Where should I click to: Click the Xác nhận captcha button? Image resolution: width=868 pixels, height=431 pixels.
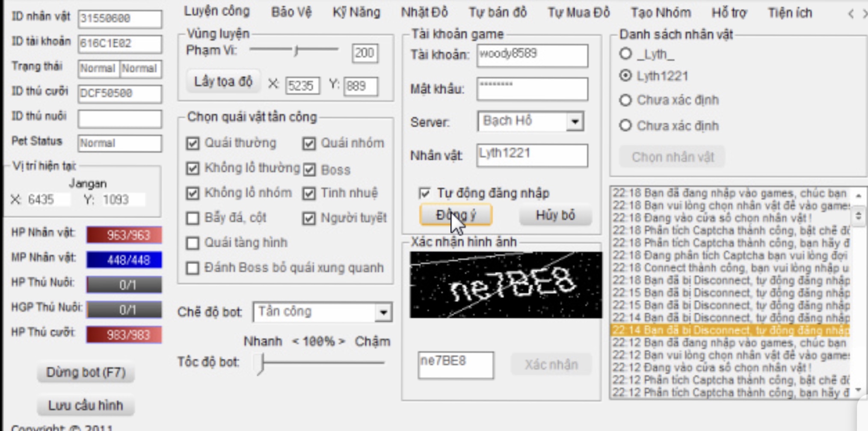(x=551, y=365)
